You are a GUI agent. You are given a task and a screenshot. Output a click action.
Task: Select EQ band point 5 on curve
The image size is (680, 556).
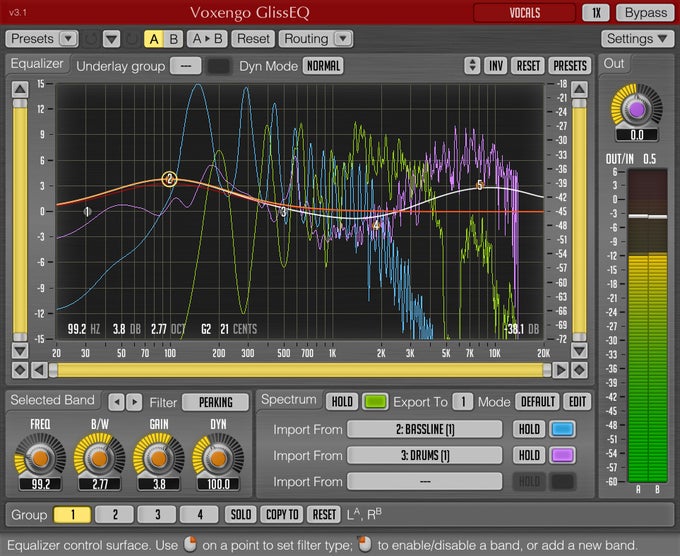[x=480, y=186]
